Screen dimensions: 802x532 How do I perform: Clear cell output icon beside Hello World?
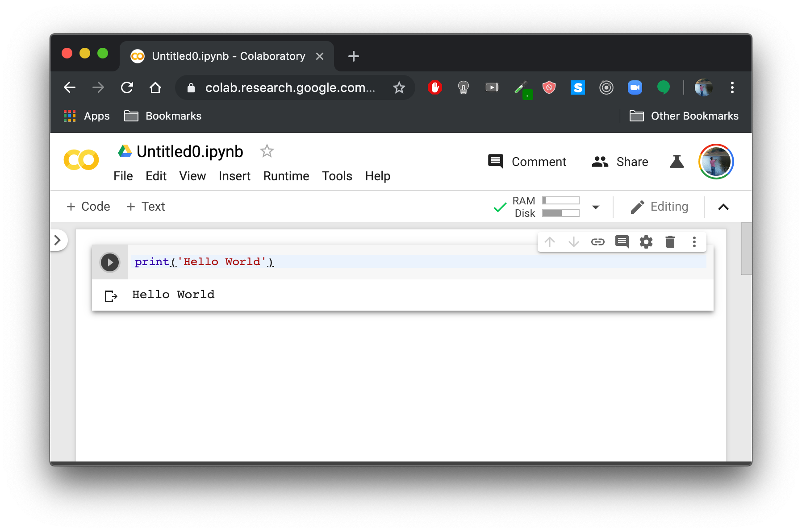[111, 296]
